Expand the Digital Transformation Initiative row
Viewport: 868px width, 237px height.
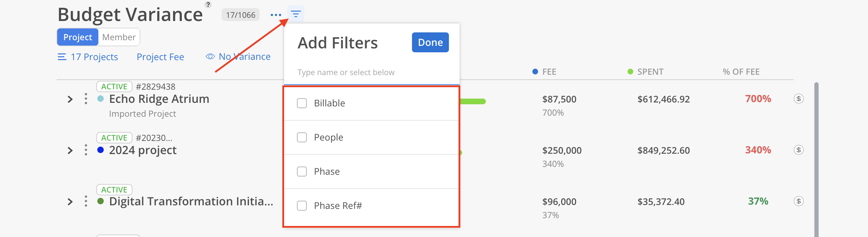tap(70, 202)
